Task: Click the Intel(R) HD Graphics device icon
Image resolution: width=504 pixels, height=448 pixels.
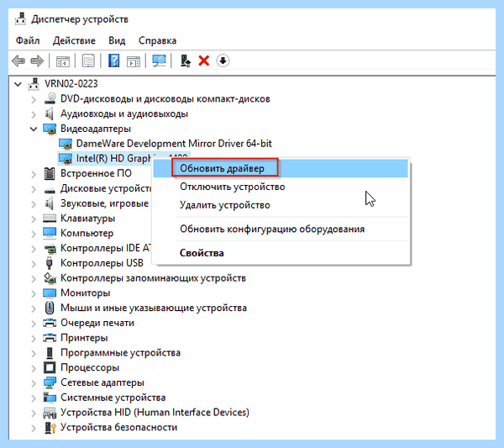Action: point(66,159)
